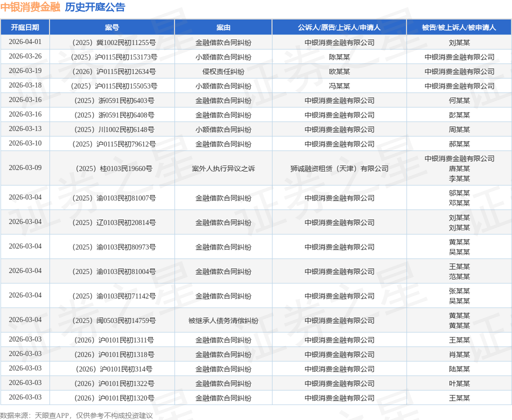Click the cause 被继承人债务清偿纠纷
Viewport: 512px width, 420px height.
tap(223, 320)
